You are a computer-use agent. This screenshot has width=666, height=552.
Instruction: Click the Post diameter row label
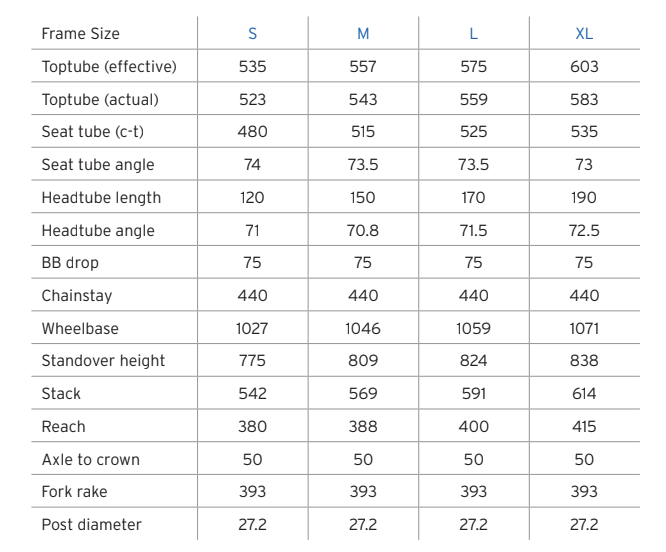[x=91, y=525]
